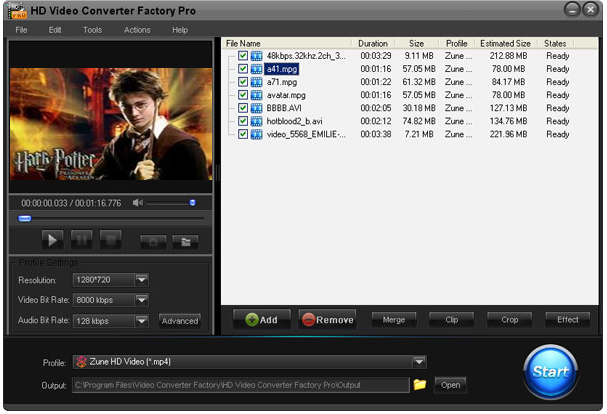Uncheck the avatar.mpg checkbox
Viewport: 607px width, 414px height.
click(243, 95)
